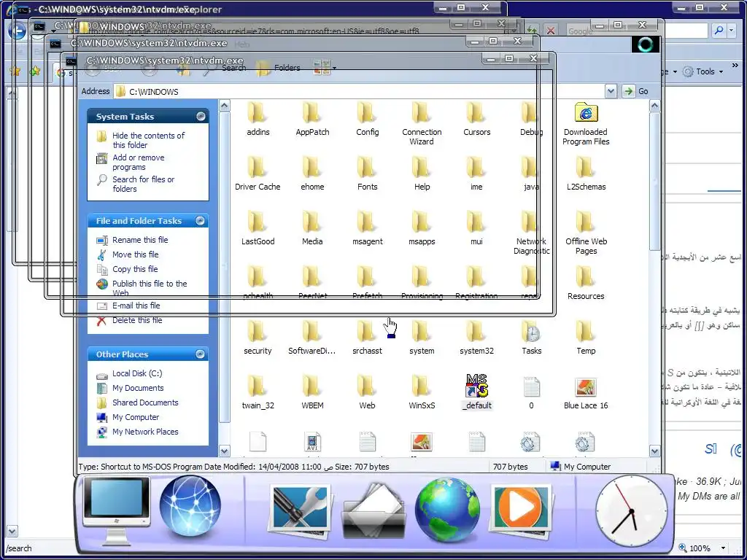Select the Downloaded Program Files folder
This screenshot has width=747, height=560.
(x=586, y=124)
